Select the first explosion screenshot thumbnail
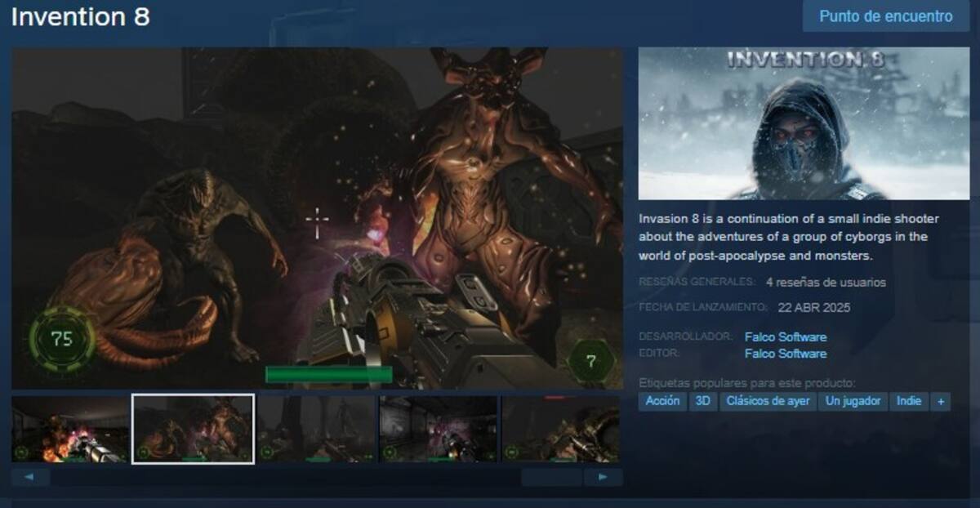This screenshot has width=980, height=508. pyautogui.click(x=70, y=429)
